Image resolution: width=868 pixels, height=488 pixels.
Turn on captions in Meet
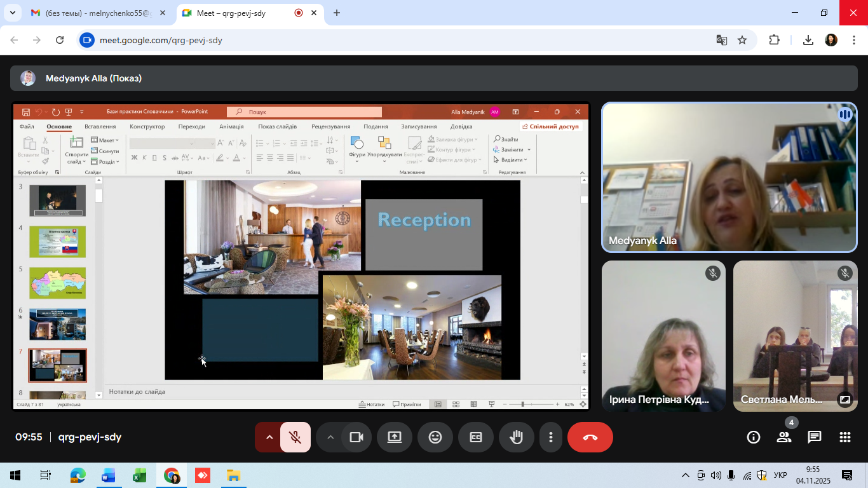click(476, 437)
